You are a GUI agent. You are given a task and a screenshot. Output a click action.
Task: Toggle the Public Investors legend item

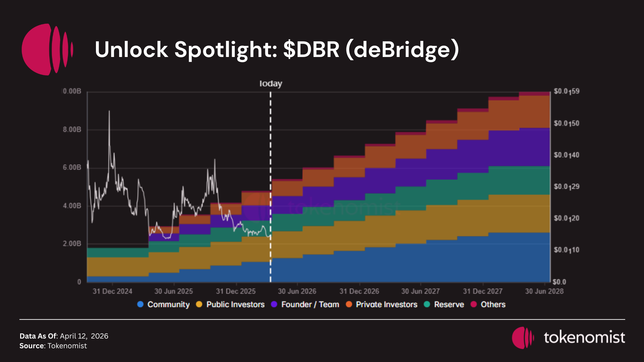point(235,304)
